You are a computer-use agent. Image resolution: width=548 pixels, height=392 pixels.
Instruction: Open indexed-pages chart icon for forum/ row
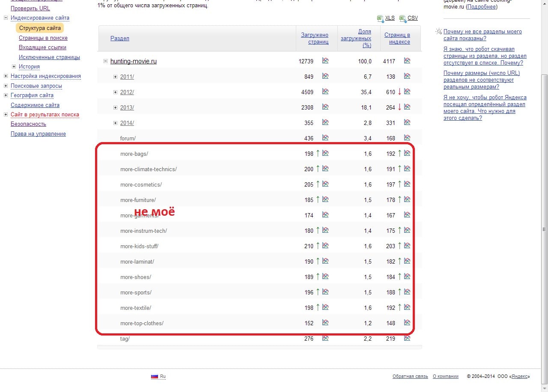[407, 138]
